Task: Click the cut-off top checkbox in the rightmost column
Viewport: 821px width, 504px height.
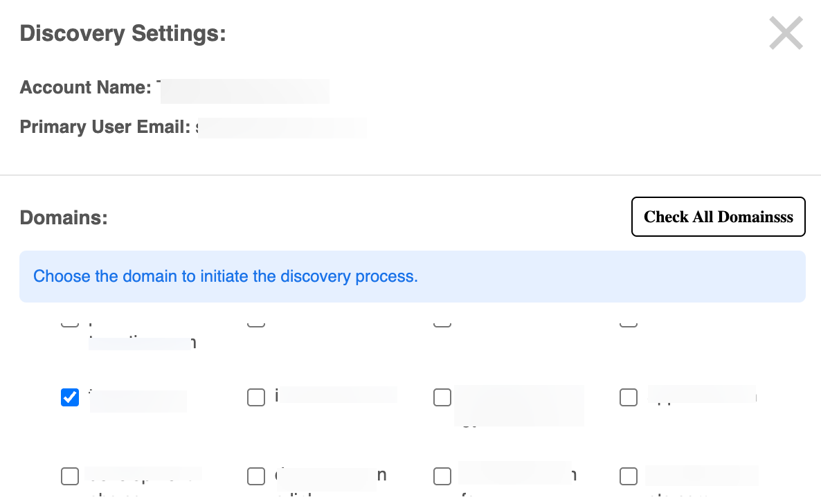Action: 629,323
